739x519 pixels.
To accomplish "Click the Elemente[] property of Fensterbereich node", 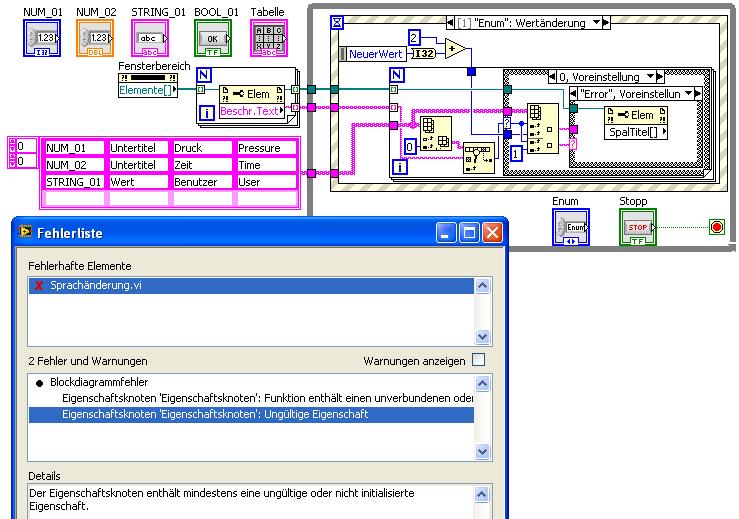I will coord(148,90).
